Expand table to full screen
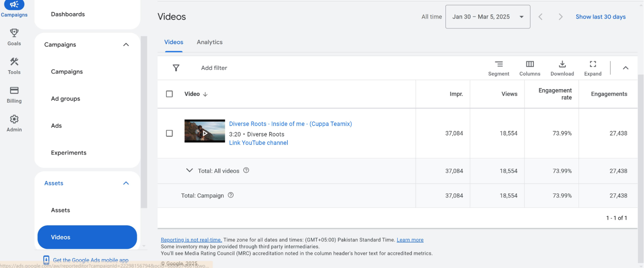Image resolution: width=644 pixels, height=268 pixels. pyautogui.click(x=593, y=68)
